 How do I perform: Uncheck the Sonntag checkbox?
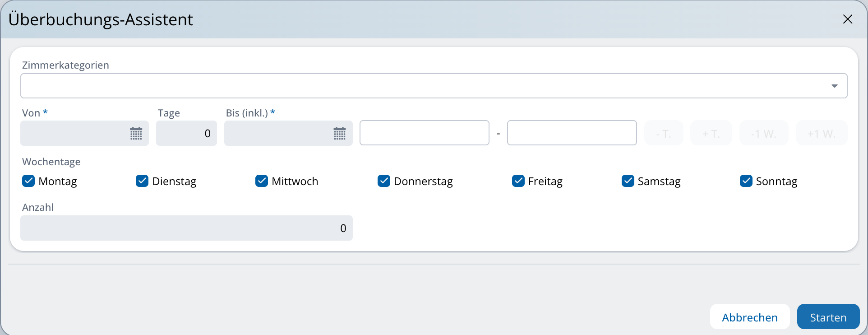coord(746,181)
